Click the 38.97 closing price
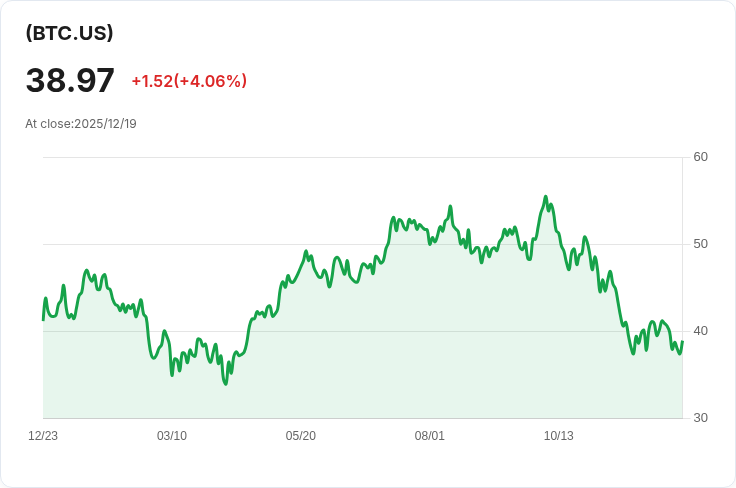 coord(70,80)
